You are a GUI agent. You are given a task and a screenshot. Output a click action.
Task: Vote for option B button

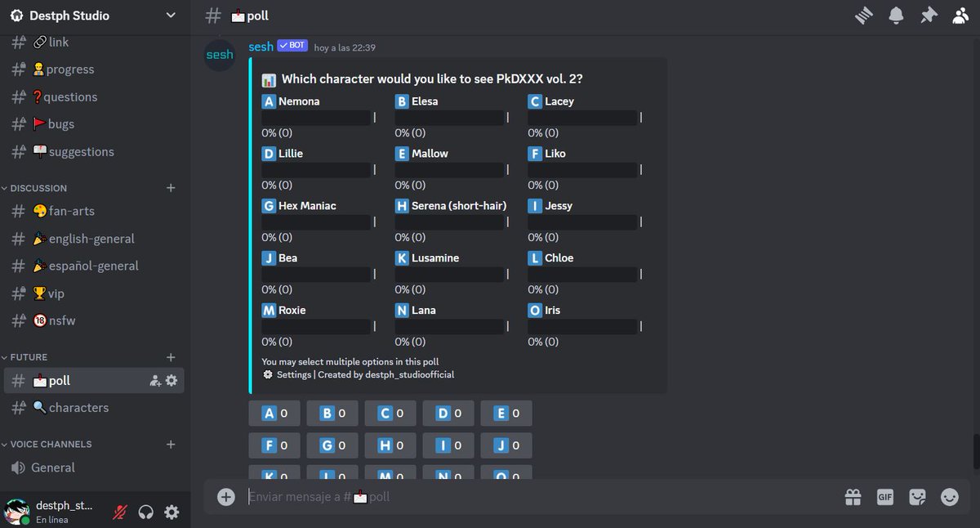pyautogui.click(x=332, y=414)
